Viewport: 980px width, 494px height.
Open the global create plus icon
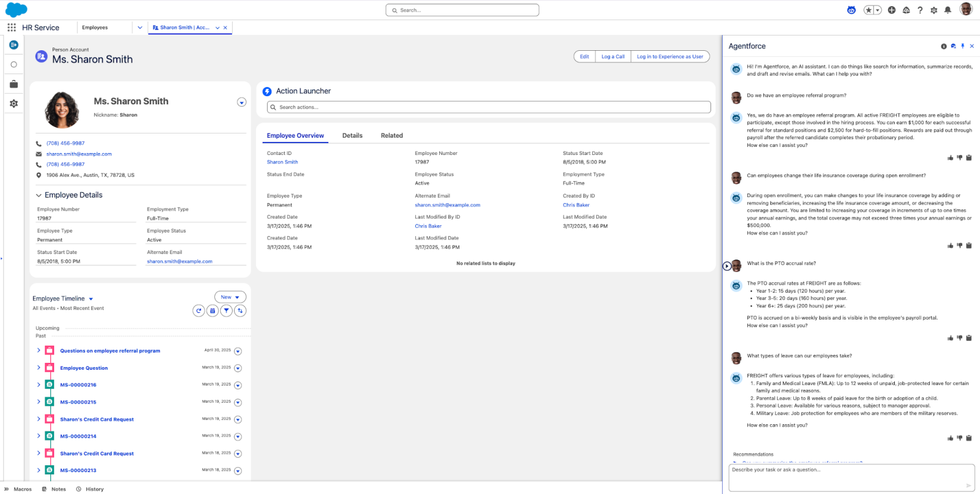pyautogui.click(x=892, y=10)
